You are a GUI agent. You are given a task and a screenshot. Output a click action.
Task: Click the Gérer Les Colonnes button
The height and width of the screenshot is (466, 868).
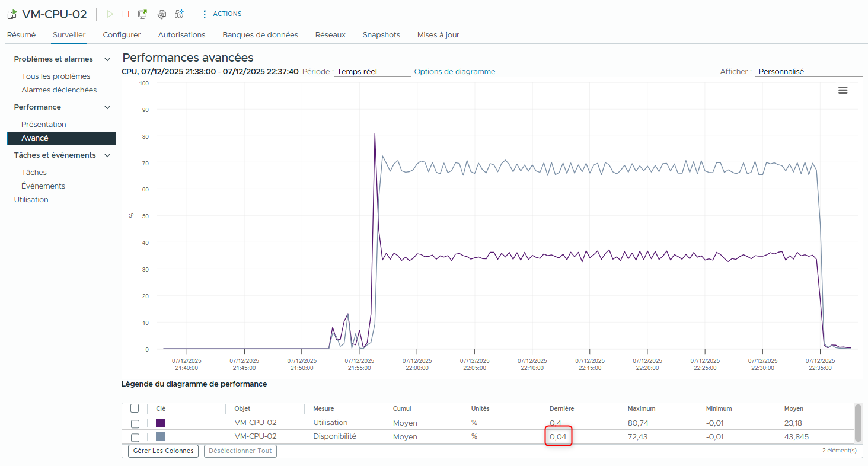[x=163, y=451]
